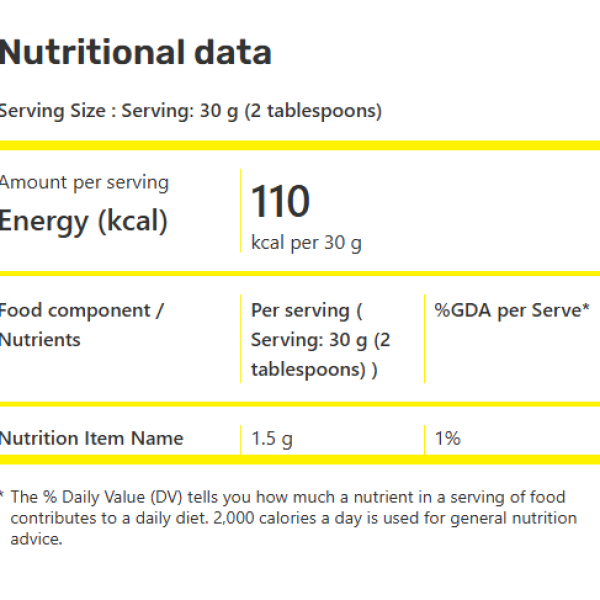Select the "Nutrition Item Name" row label

[91, 438]
